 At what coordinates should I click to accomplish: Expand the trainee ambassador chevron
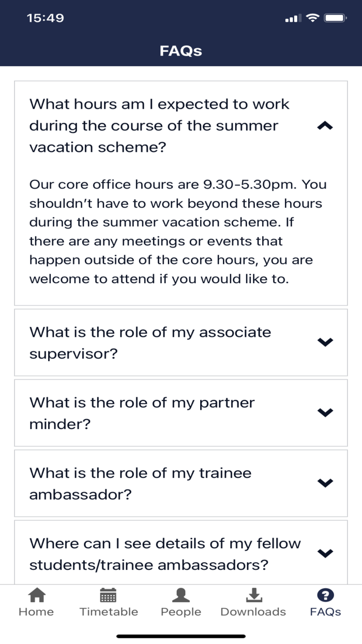[x=325, y=482]
